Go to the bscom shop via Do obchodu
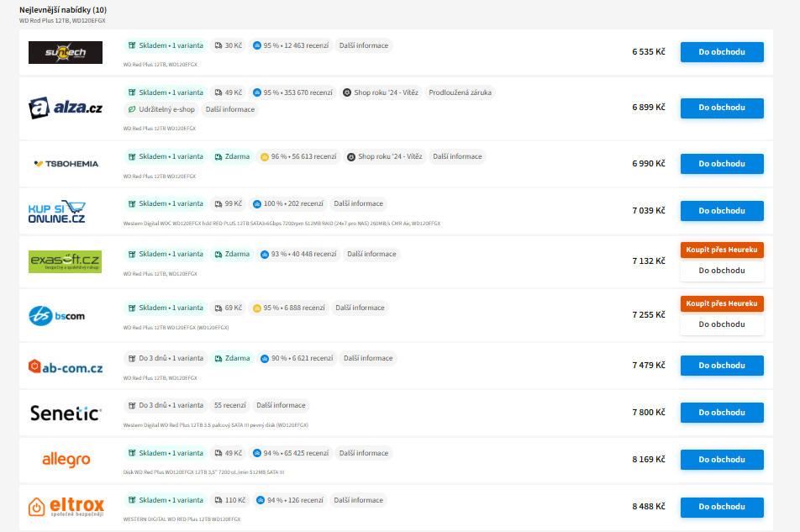800x532 pixels. tap(721, 324)
